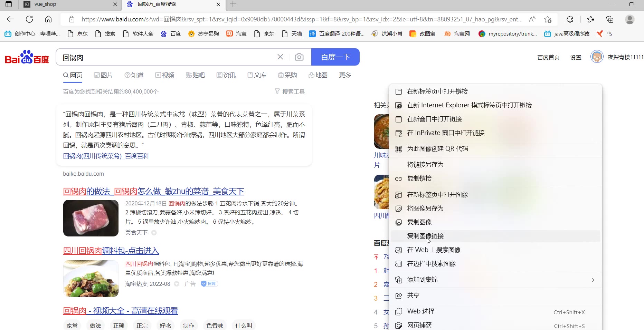Screen dimensions: 644x330
Task: Open java高级程序猿 bookmark
Action: (x=567, y=34)
